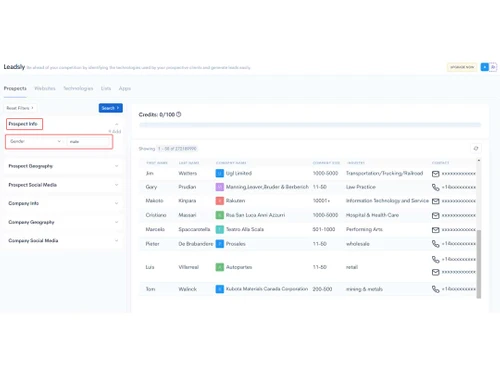Expand the Prospect Geography section
The width and height of the screenshot is (500, 375).
[x=63, y=166]
